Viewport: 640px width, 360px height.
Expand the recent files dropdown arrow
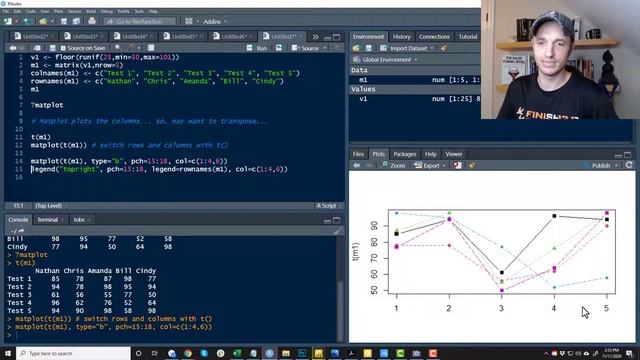click(x=51, y=21)
